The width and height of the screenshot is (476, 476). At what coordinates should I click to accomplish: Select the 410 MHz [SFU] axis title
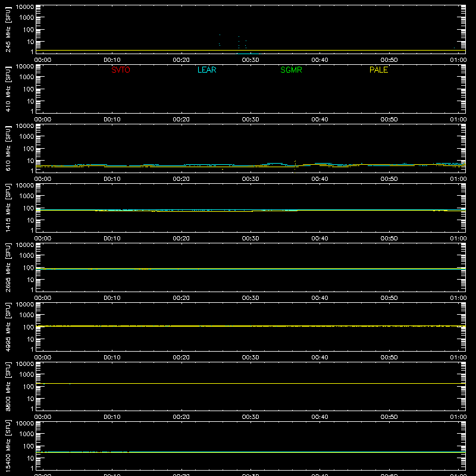pos(8,89)
